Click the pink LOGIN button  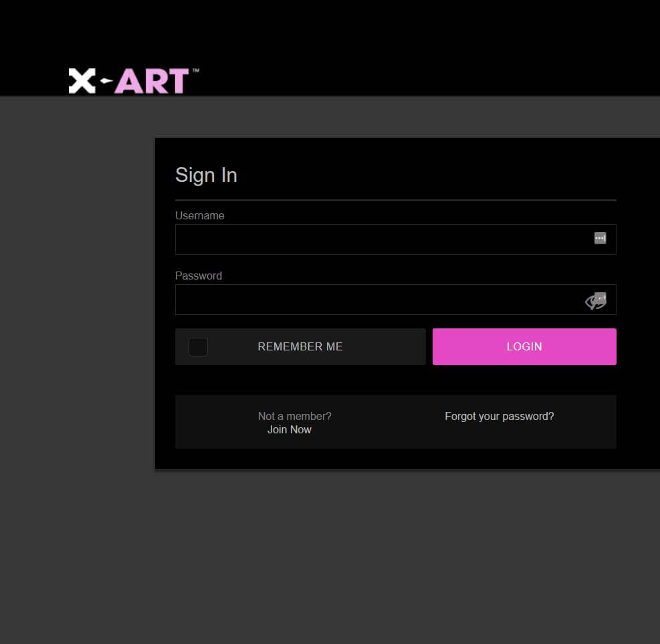point(524,347)
